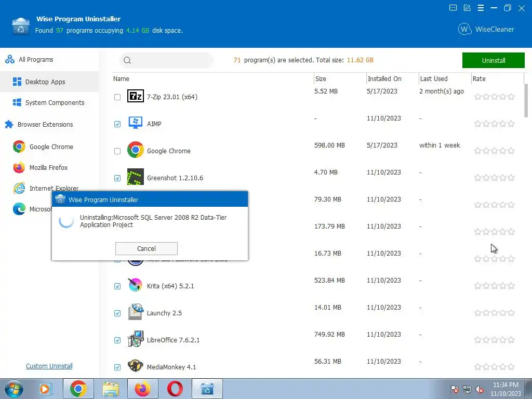Uncheck the MediaMonkey 4.1 checkbox
The image size is (532, 399).
pos(117,367)
